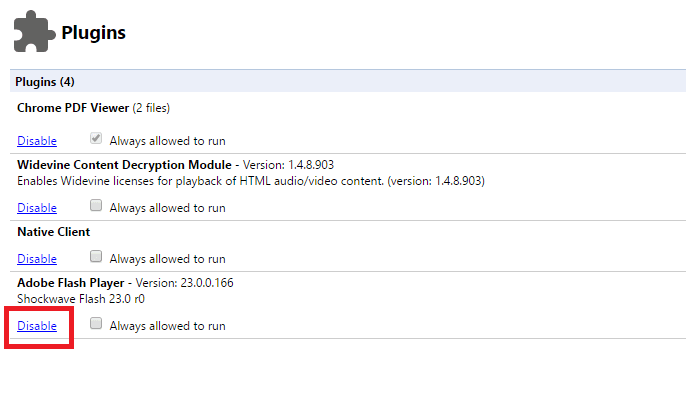Click the Native Client plugin name
This screenshot has height=401, width=686.
[53, 232]
